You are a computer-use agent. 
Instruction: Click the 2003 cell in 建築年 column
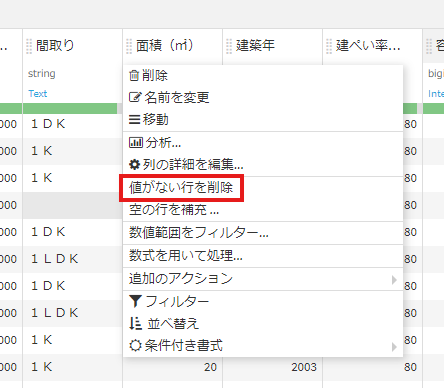click(x=273, y=367)
